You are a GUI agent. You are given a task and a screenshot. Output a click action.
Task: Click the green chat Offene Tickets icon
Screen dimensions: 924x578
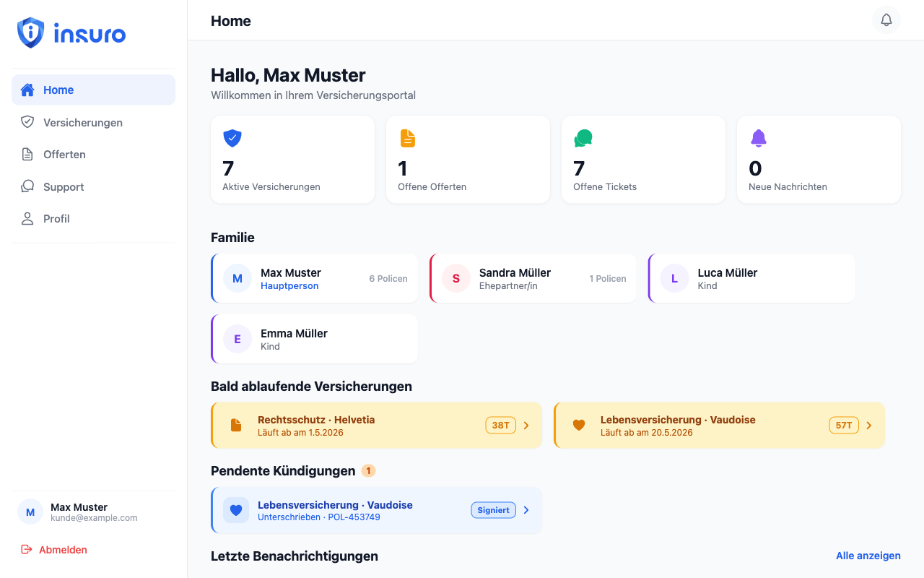click(583, 138)
